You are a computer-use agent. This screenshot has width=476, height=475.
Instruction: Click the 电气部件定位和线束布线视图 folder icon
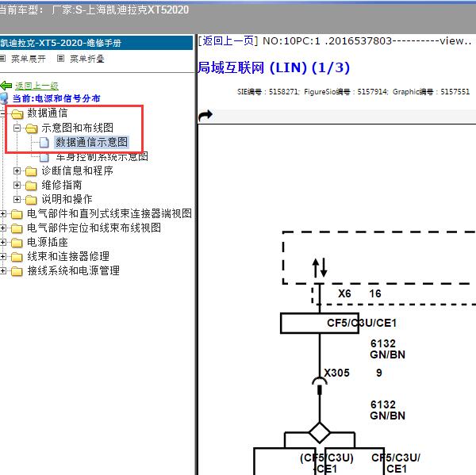pos(17,228)
